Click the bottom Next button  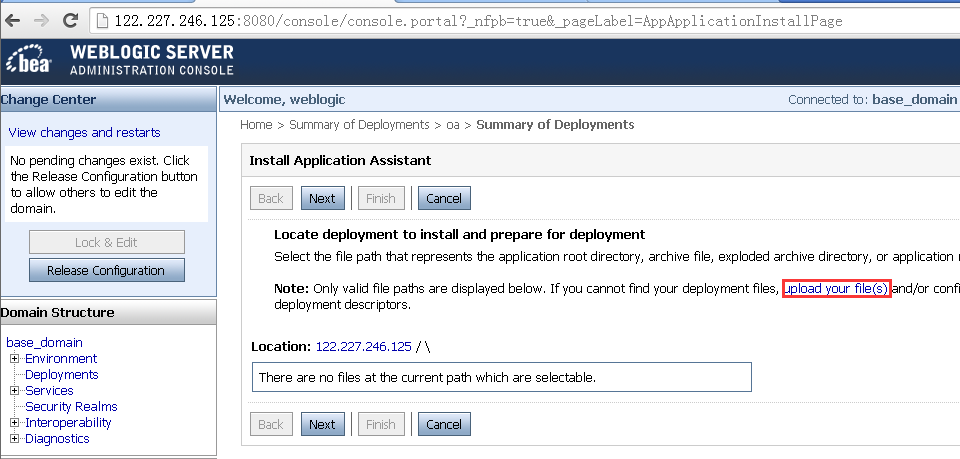tap(322, 424)
